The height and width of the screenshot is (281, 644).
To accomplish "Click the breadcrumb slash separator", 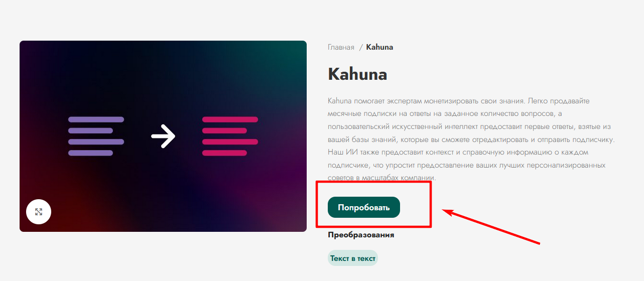I will click(360, 47).
